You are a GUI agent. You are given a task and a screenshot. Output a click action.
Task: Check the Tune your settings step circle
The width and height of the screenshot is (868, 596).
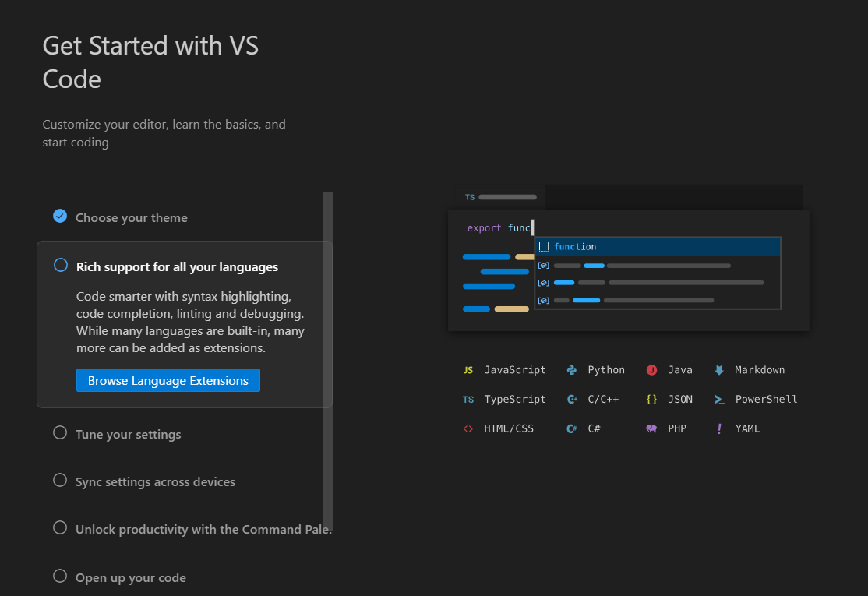60,432
